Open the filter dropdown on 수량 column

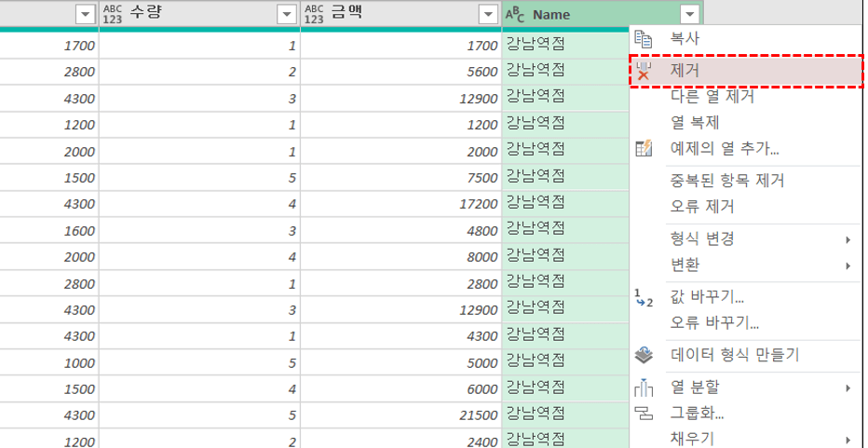point(287,14)
